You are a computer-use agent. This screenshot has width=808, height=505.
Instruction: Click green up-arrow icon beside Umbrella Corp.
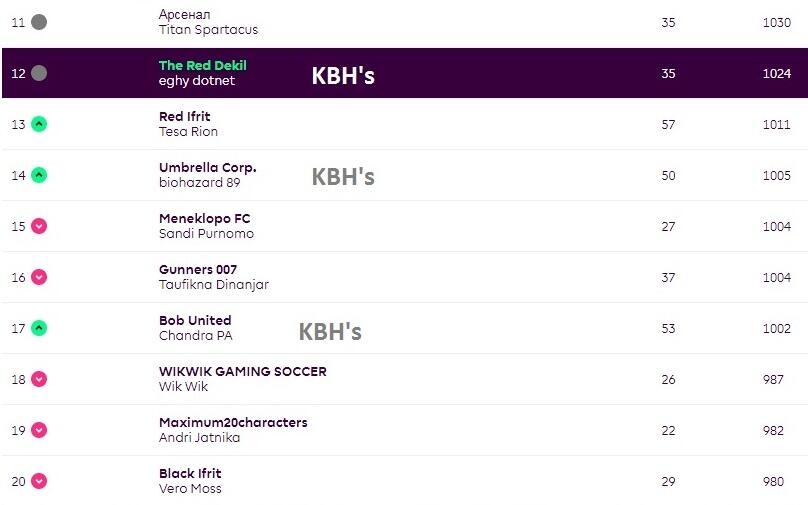[39, 175]
